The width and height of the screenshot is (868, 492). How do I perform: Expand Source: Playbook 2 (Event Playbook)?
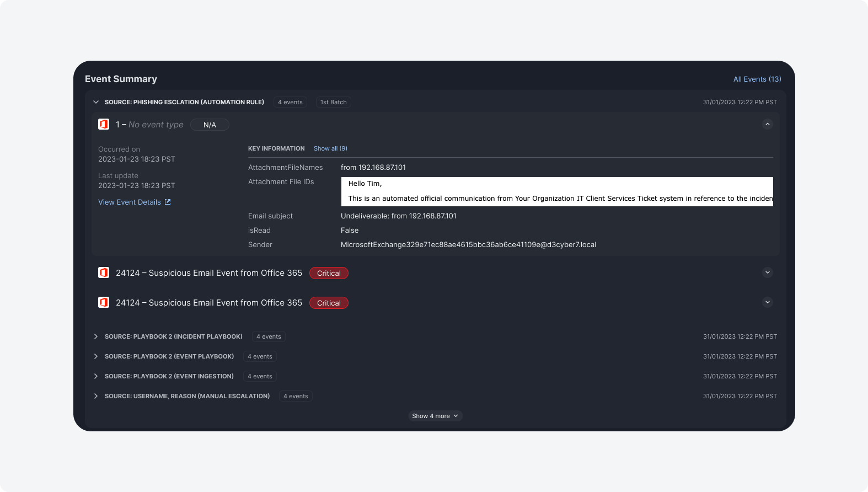pos(96,356)
